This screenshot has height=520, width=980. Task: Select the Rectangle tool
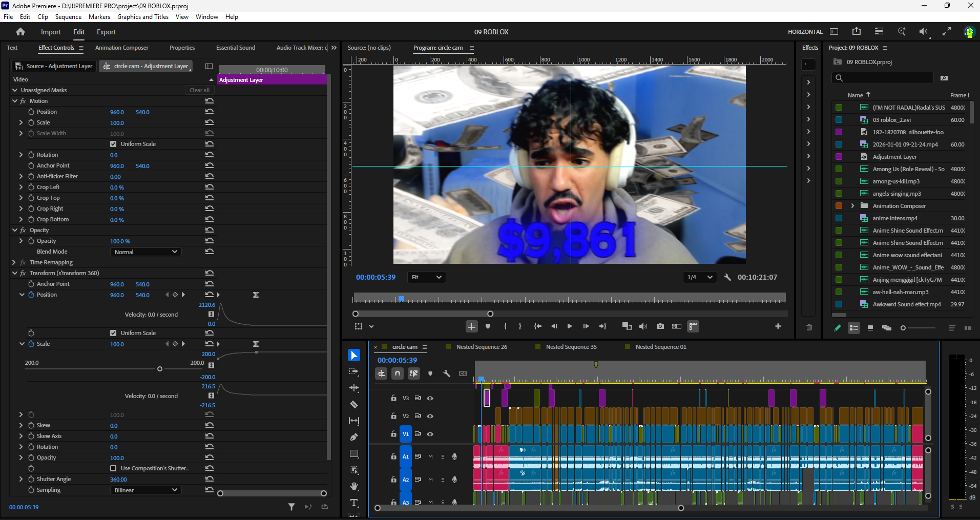pyautogui.click(x=354, y=453)
